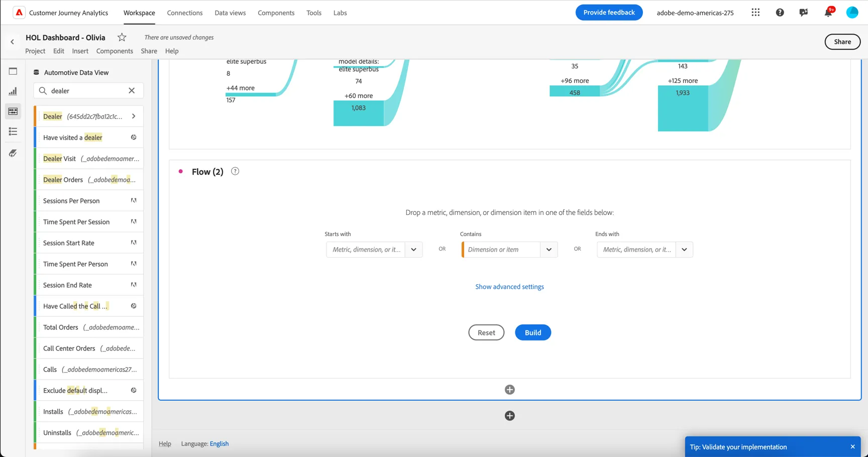Open notifications bell icon
868x457 pixels.
[x=828, y=13]
